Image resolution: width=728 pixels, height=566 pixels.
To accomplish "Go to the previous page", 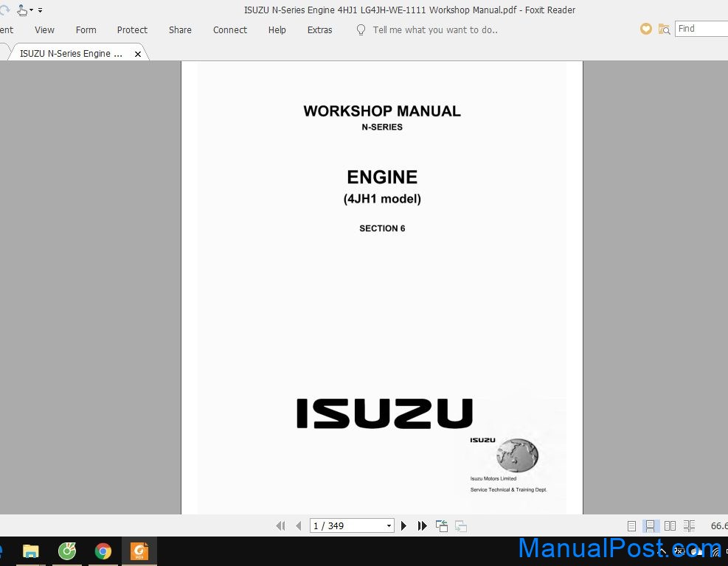I will point(299,525).
